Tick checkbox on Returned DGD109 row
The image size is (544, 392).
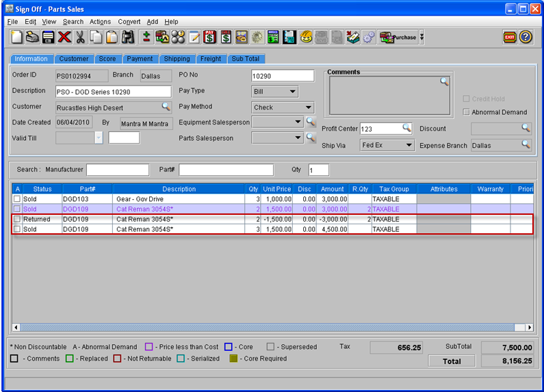[x=17, y=219]
